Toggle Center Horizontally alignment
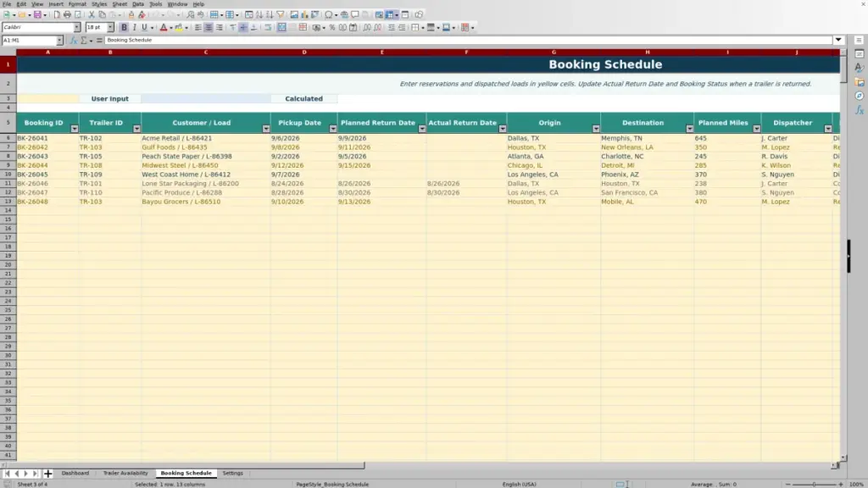Viewport: 868px width, 488px height. point(209,27)
